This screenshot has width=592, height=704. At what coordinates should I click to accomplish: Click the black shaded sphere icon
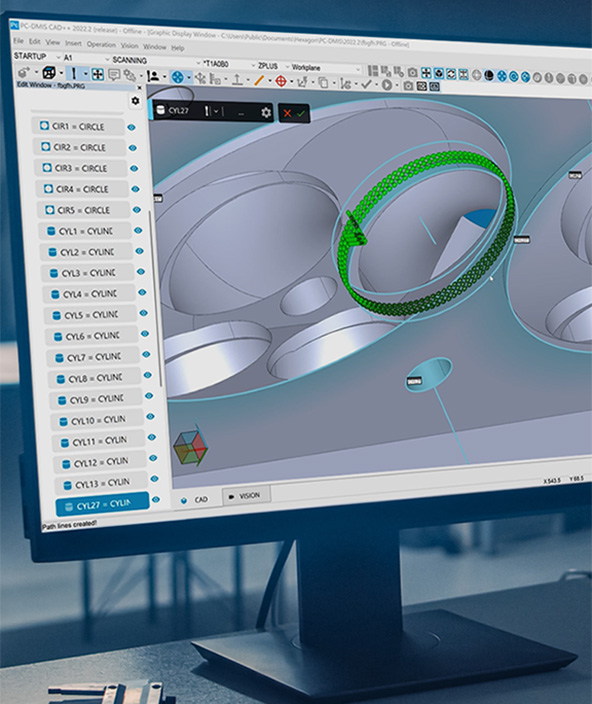click(x=489, y=76)
